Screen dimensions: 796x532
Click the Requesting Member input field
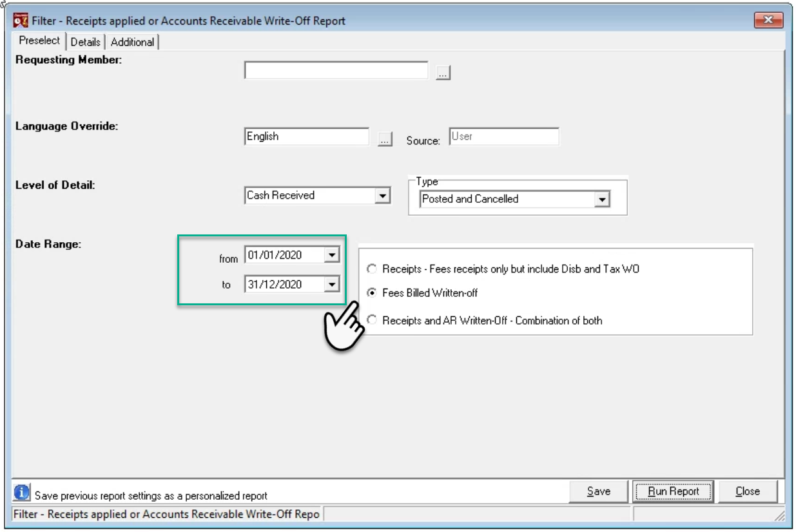[336, 71]
